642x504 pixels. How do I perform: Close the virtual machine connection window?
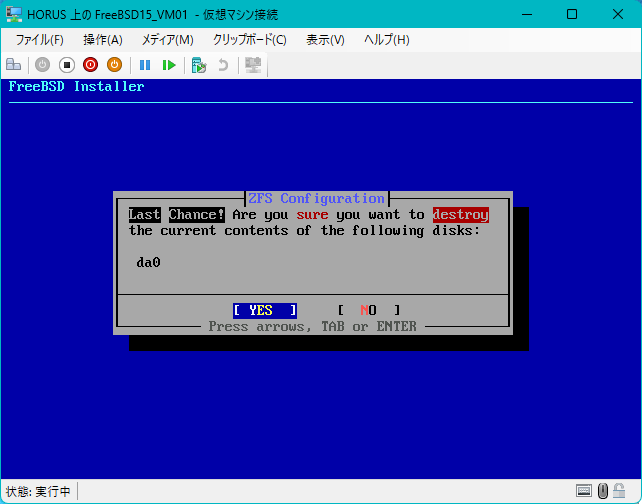pyautogui.click(x=618, y=14)
